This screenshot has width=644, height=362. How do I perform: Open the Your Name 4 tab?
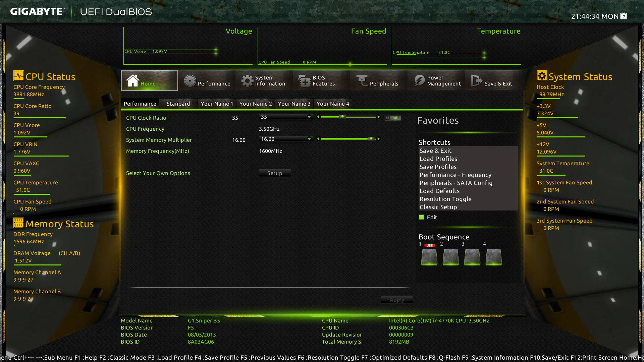[x=332, y=104]
